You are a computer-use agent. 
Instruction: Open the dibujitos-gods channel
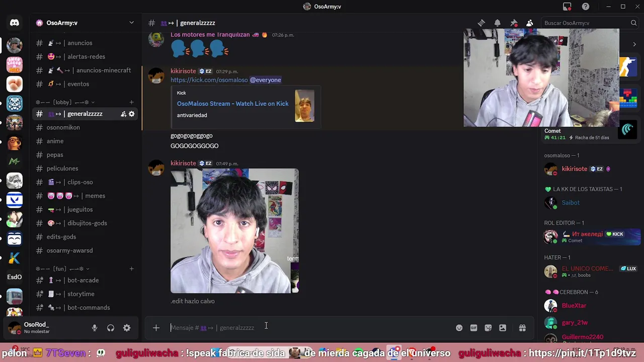85,223
